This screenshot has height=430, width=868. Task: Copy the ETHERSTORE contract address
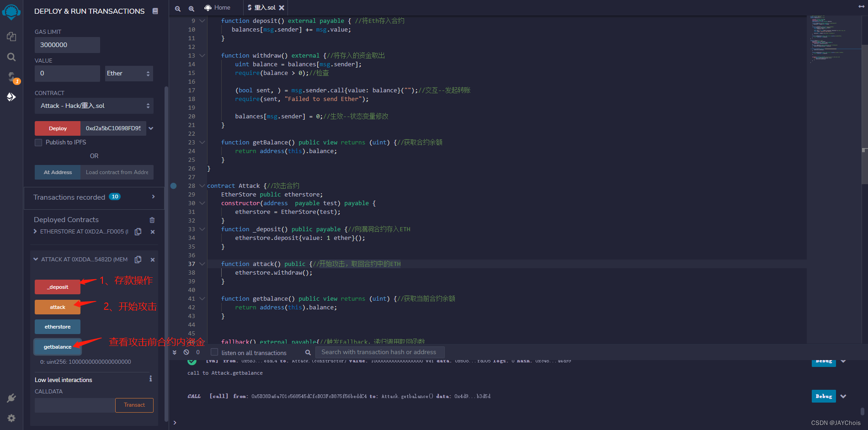click(x=138, y=232)
